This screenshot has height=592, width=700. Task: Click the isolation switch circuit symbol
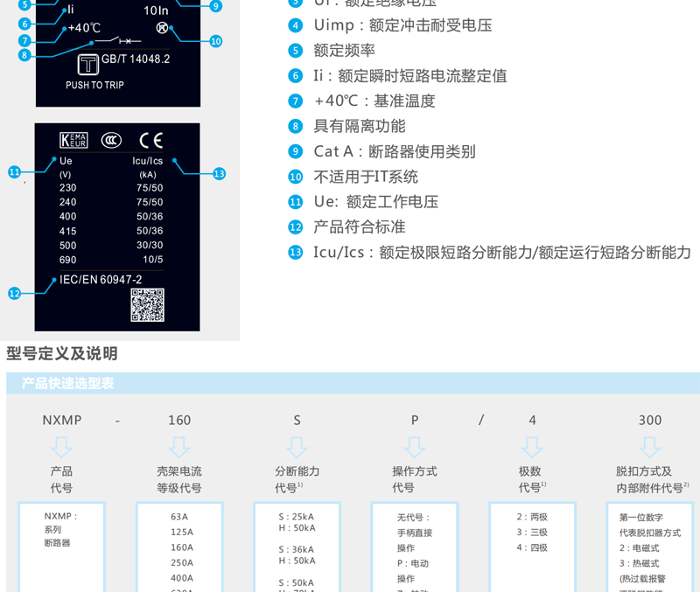coord(119,40)
